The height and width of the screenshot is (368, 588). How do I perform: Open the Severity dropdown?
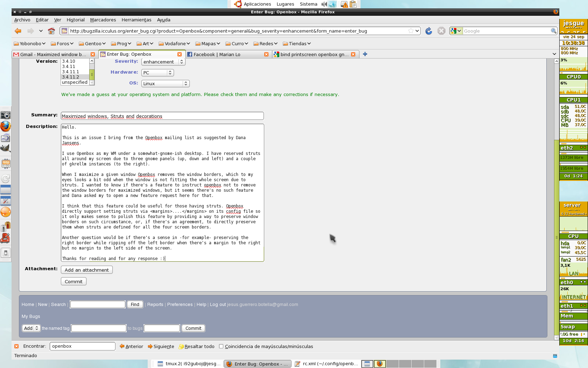pos(163,62)
